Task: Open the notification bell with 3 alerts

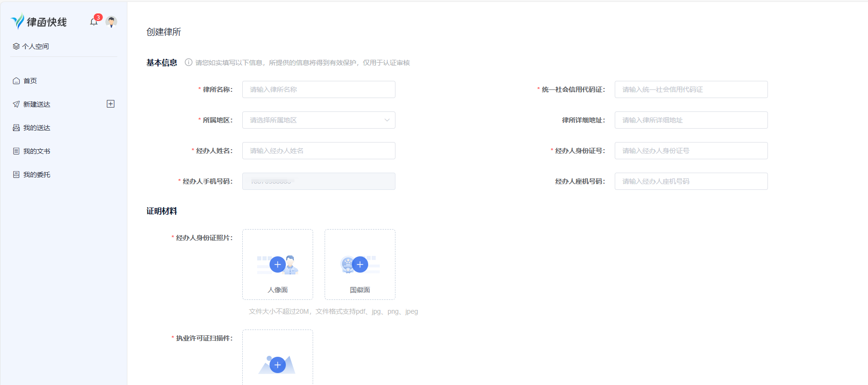Action: (94, 22)
